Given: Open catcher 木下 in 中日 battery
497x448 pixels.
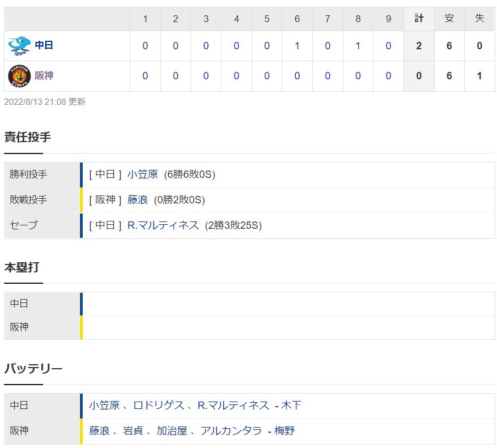Looking at the screenshot, I should tap(291, 405).
